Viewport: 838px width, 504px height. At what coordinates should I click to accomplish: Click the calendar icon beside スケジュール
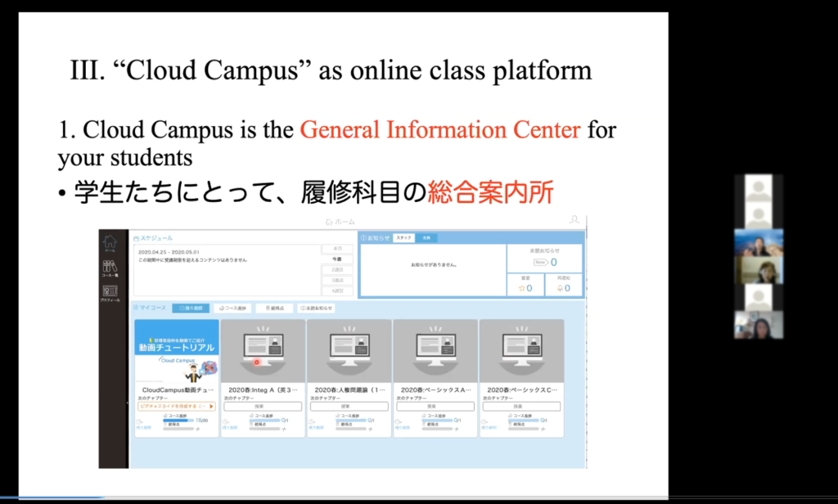tap(137, 238)
